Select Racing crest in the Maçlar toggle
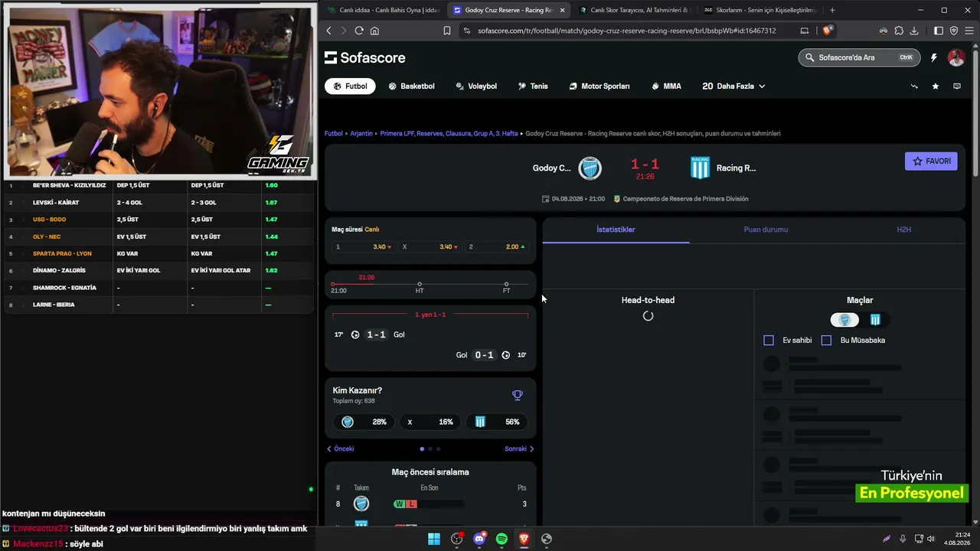Image resolution: width=980 pixels, height=551 pixels. point(875,320)
